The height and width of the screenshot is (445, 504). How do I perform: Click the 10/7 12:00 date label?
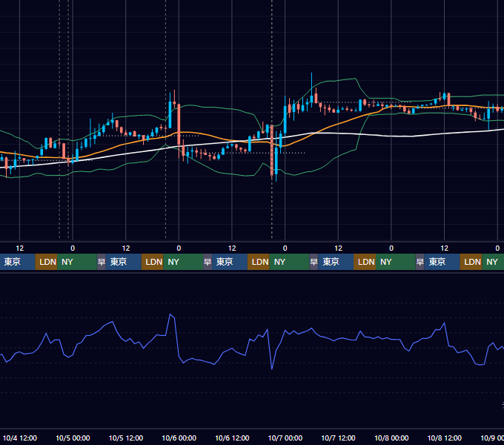point(338,438)
